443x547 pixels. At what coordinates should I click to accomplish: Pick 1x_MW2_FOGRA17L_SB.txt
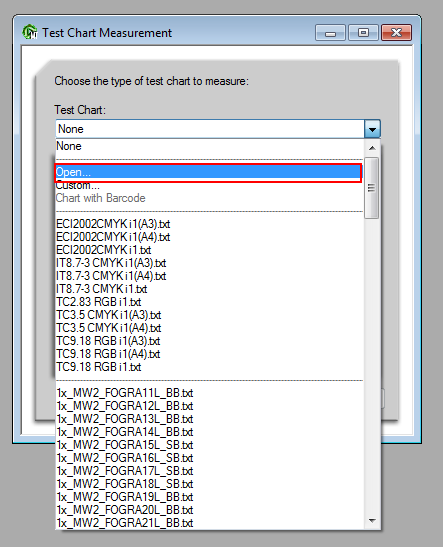[209, 471]
